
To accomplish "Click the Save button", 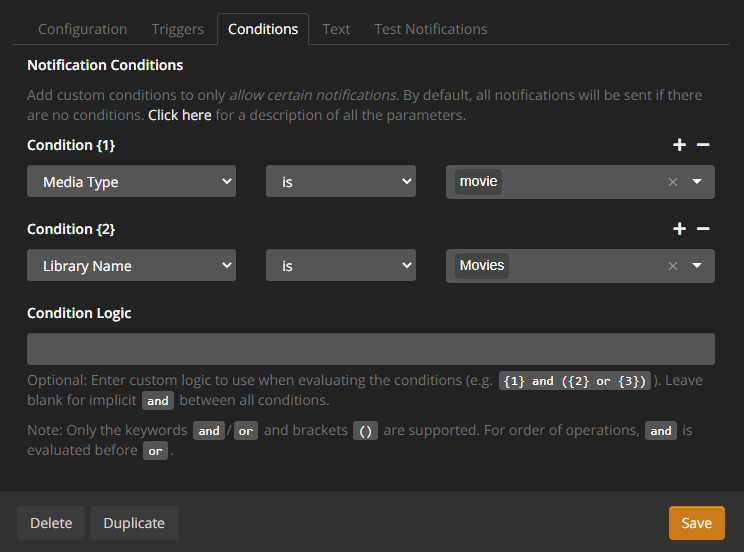I will (697, 523).
